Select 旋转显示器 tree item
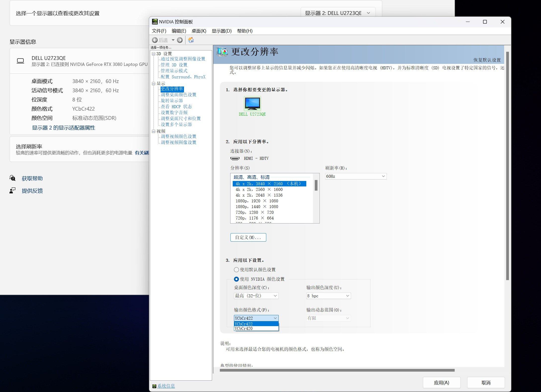 tap(172, 101)
